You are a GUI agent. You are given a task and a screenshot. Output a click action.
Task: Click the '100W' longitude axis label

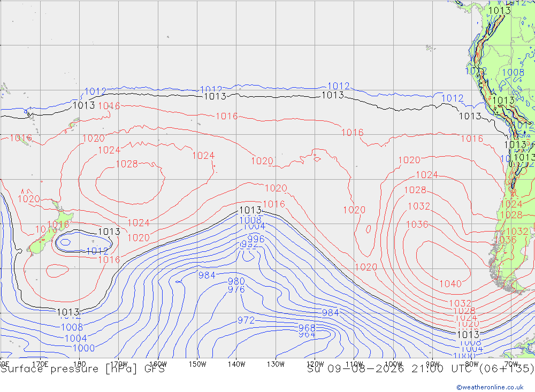pos(393,364)
